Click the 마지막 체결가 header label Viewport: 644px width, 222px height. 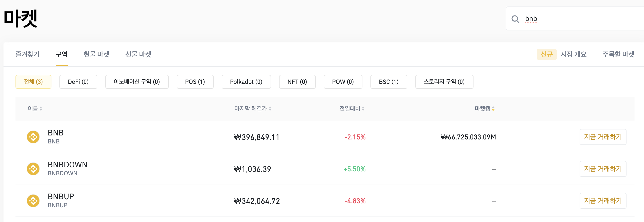[x=251, y=109]
